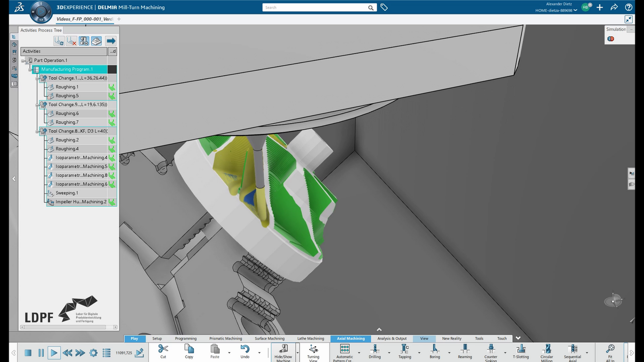
Task: Select Roughing.1 in the activities tree
Action: pos(67,87)
